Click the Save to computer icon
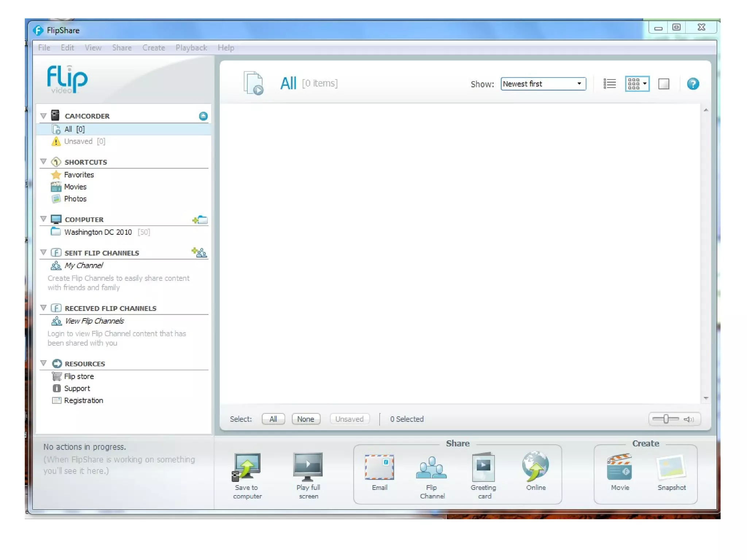 pyautogui.click(x=247, y=467)
